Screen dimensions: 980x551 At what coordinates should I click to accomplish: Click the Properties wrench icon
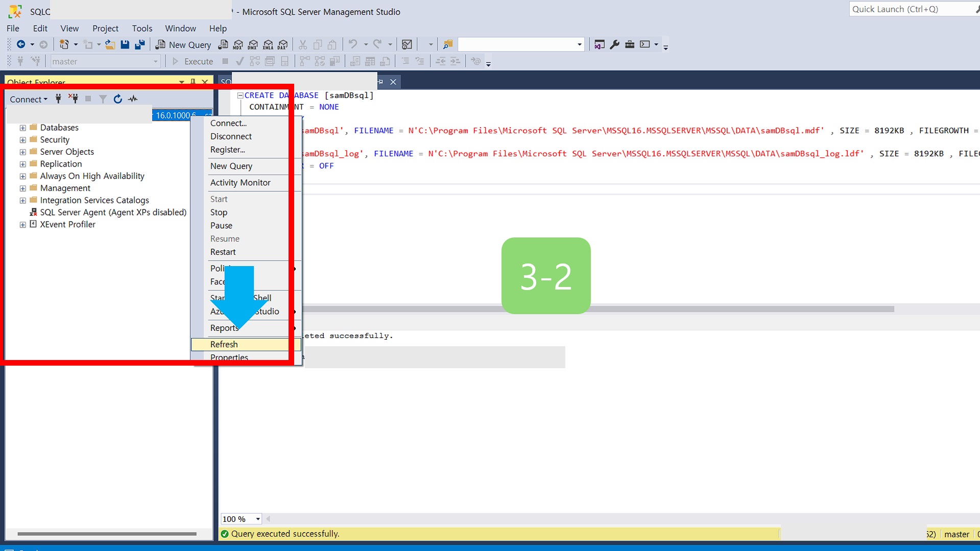tap(615, 44)
